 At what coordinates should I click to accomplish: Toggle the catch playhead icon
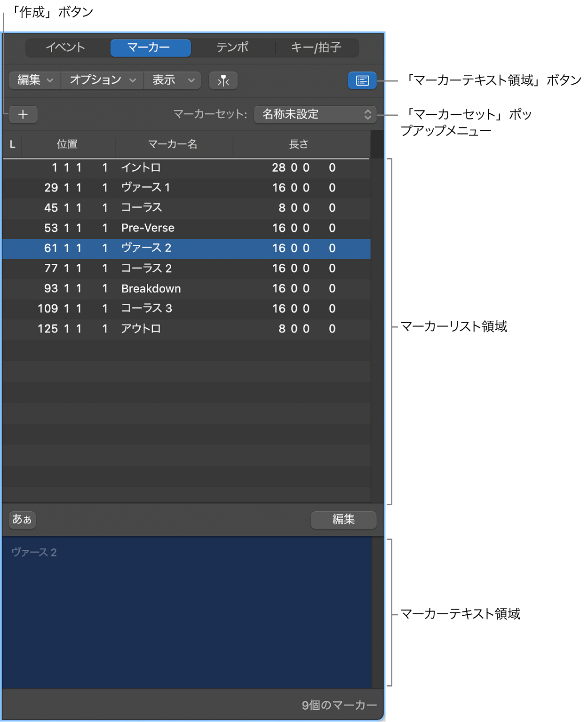[223, 80]
